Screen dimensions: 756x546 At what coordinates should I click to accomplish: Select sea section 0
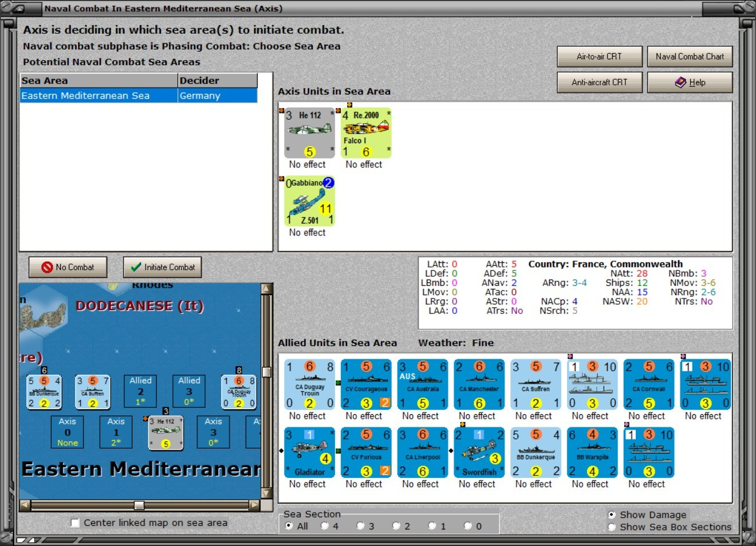click(468, 526)
